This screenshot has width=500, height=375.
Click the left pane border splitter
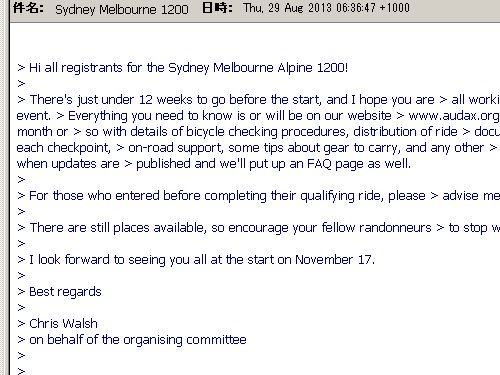tap(5, 187)
